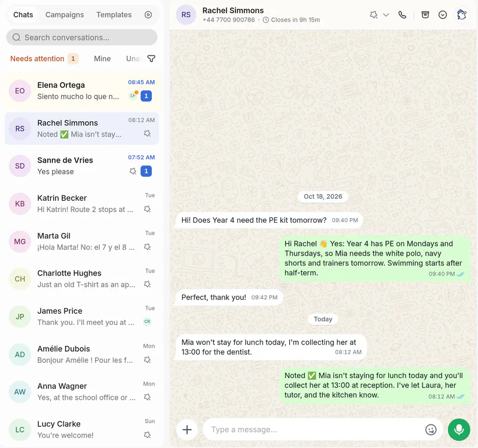Image resolution: width=478 pixels, height=448 pixels.
Task: Click the Rachel Simmons name in chat header
Action: (x=233, y=10)
